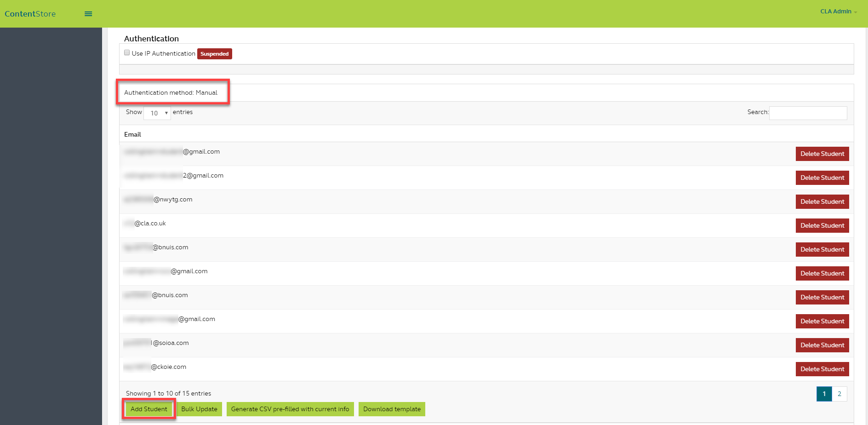This screenshot has height=425, width=868.
Task: Delete the student with 2@gmail.com email
Action: pyautogui.click(x=822, y=178)
